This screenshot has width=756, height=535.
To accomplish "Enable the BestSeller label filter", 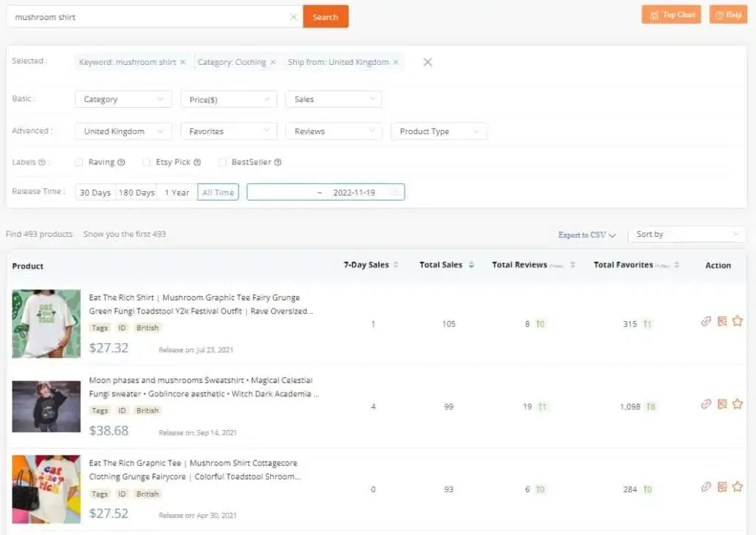I will click(223, 162).
